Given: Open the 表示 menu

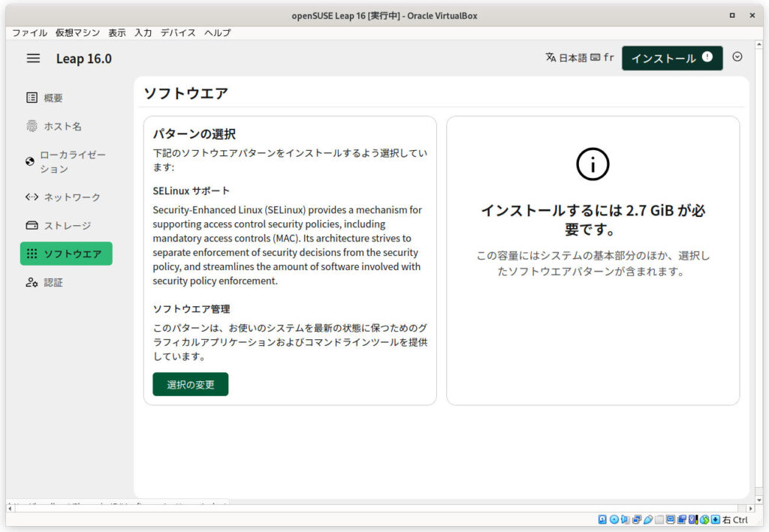Looking at the screenshot, I should pyautogui.click(x=116, y=33).
